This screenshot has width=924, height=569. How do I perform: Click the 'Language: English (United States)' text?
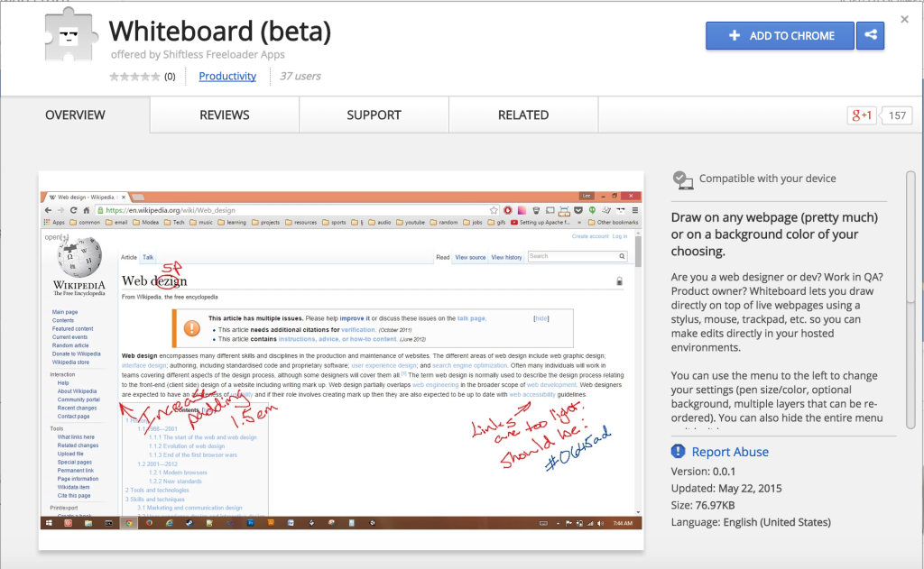751,522
